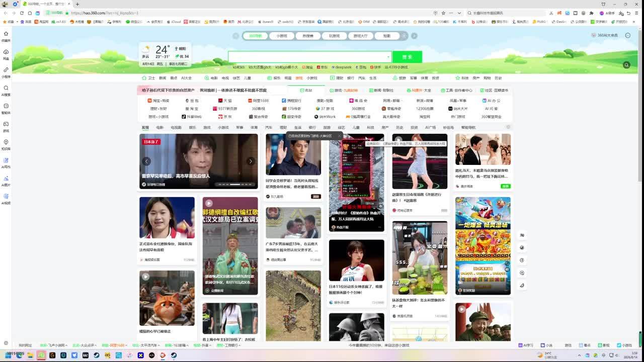Select the AI广场 feed tab
Image resolution: width=644 pixels, height=362 pixels.
(x=430, y=128)
